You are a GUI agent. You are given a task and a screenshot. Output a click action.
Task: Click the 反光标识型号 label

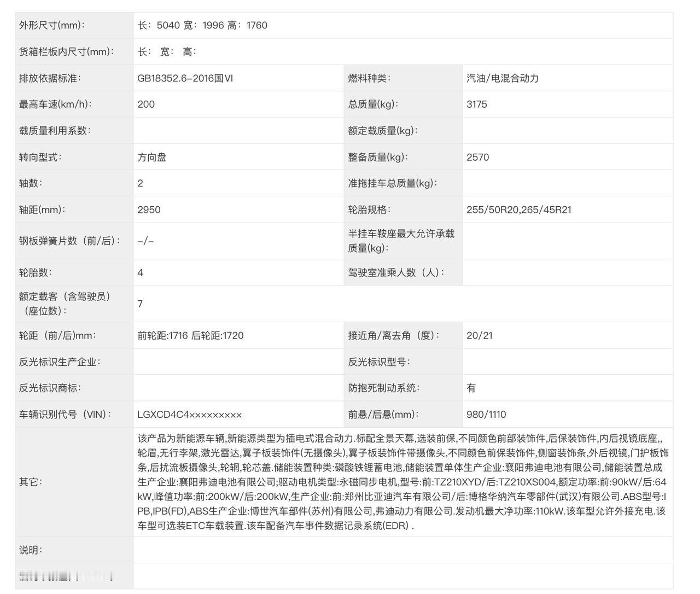tap(379, 362)
